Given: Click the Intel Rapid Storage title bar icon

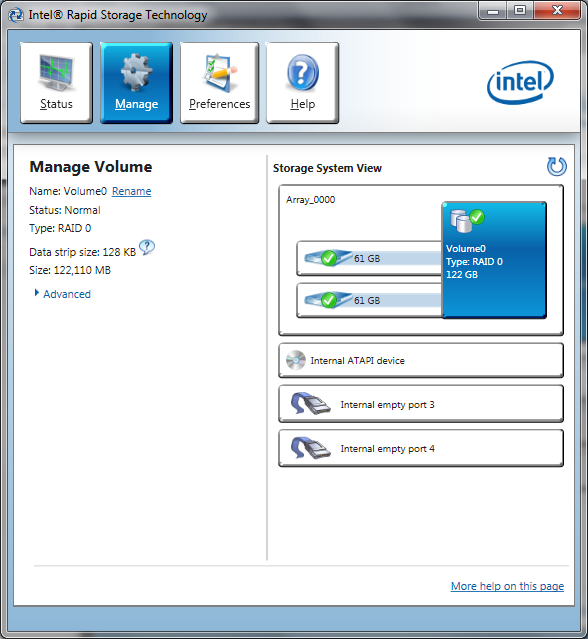Looking at the screenshot, I should (x=16, y=15).
